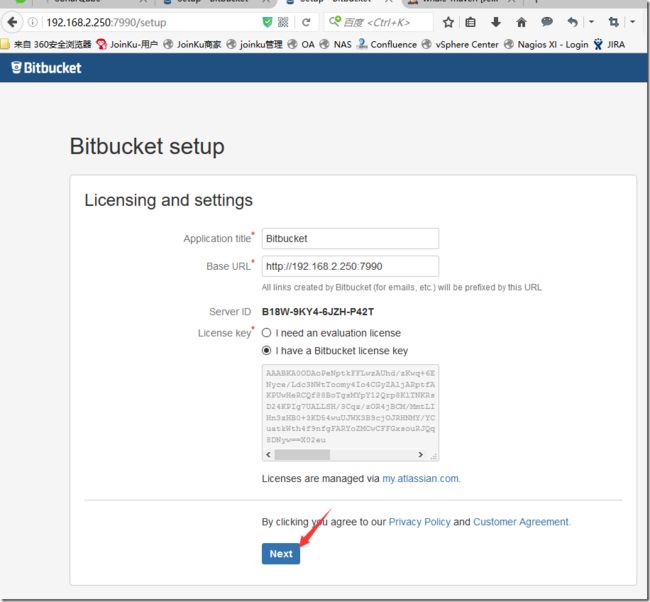Reload the page with the refresh icon

306,22
